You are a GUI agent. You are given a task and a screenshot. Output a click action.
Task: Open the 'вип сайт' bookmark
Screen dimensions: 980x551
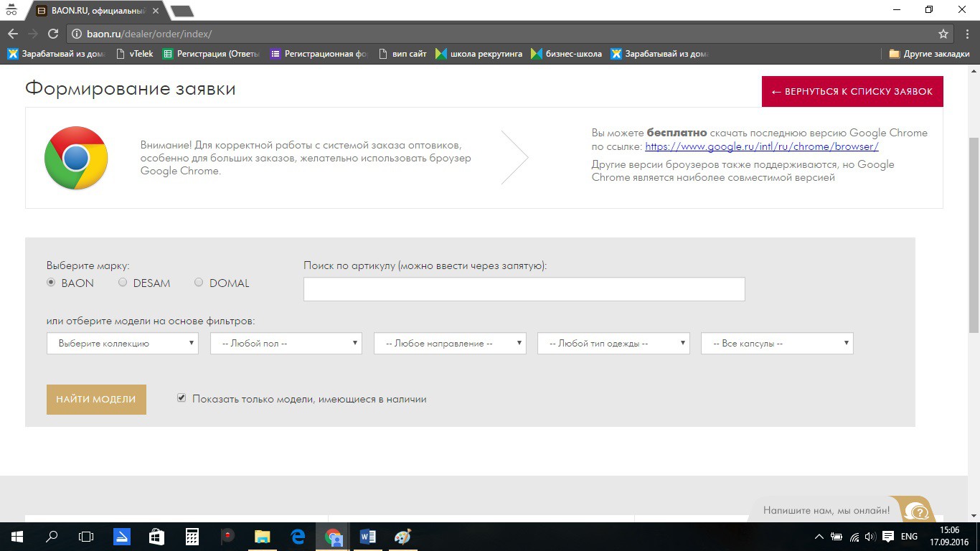click(x=402, y=54)
